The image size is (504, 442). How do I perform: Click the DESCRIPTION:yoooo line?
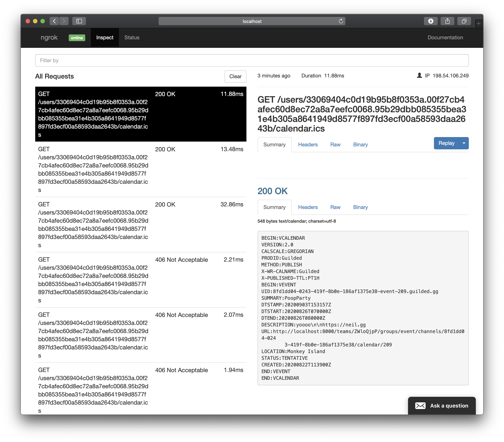click(313, 325)
